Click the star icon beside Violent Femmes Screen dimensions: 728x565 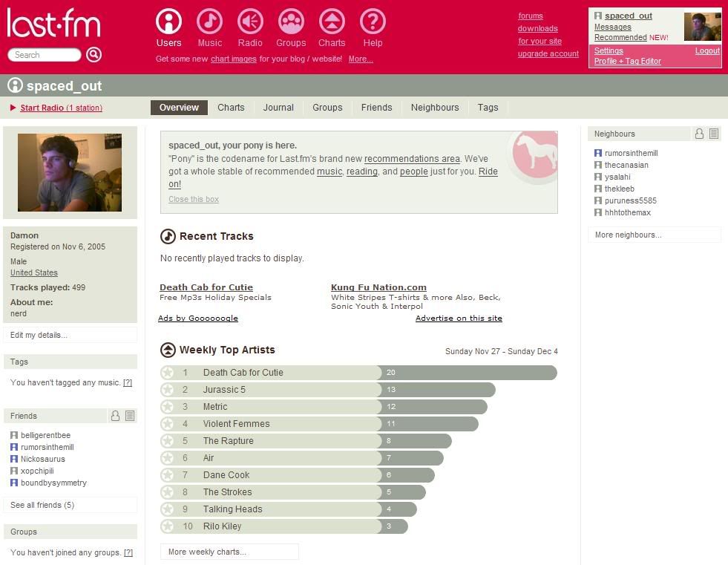tap(167, 423)
